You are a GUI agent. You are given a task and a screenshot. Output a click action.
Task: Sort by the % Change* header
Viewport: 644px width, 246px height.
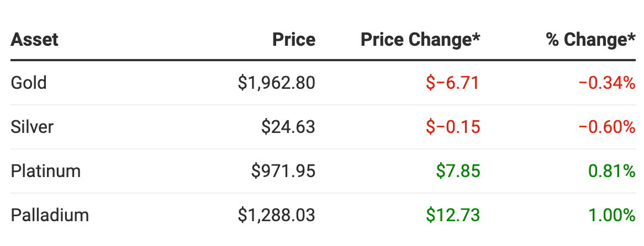pos(590,40)
